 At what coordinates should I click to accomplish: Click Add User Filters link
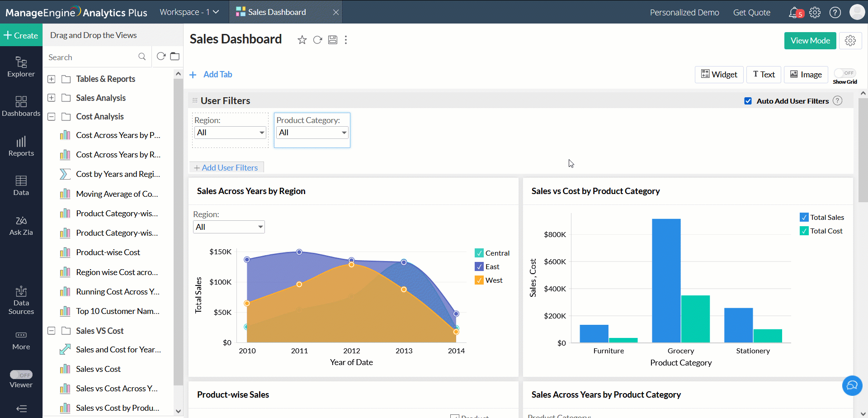pyautogui.click(x=226, y=168)
